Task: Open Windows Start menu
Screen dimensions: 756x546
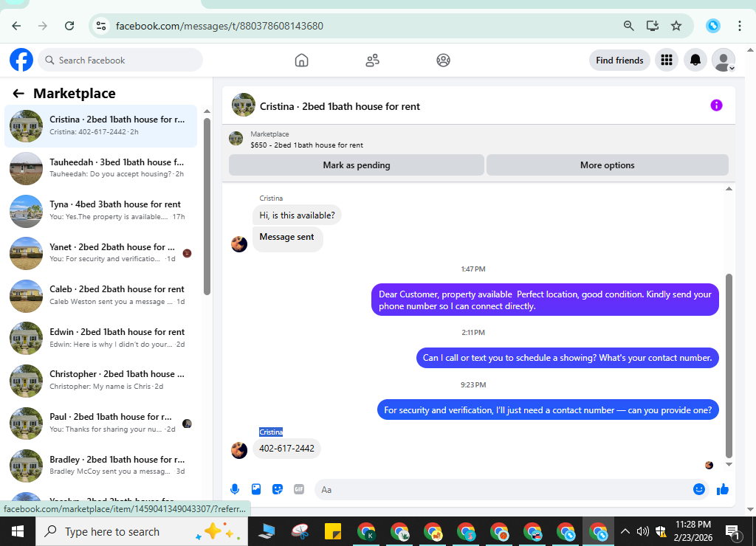Action: click(x=18, y=531)
